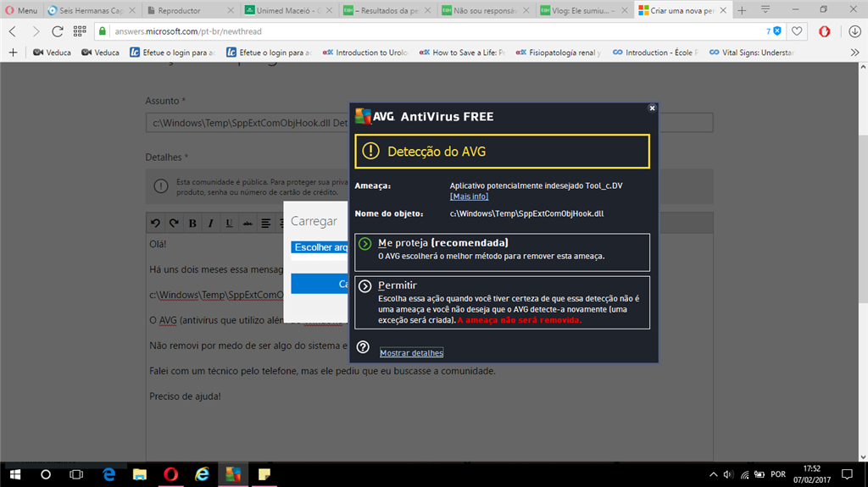The width and height of the screenshot is (868, 487).
Task: Close the AVG detection popup
Action: coord(652,108)
